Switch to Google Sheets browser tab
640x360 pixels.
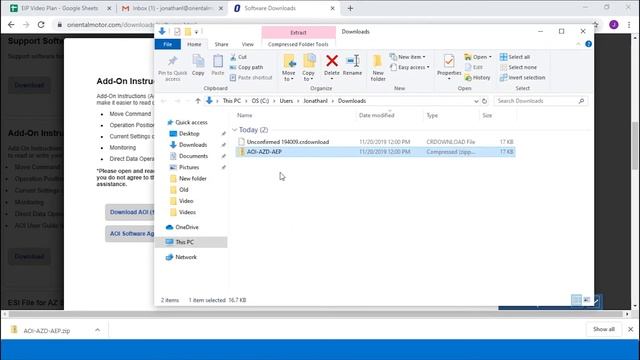pos(60,8)
